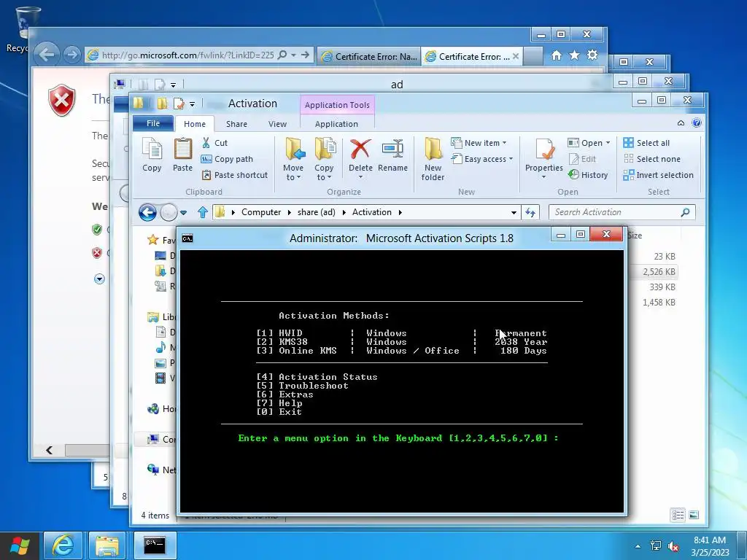The height and width of the screenshot is (560, 747).
Task: Click Internet Explorer back button
Action: pyautogui.click(x=46, y=55)
